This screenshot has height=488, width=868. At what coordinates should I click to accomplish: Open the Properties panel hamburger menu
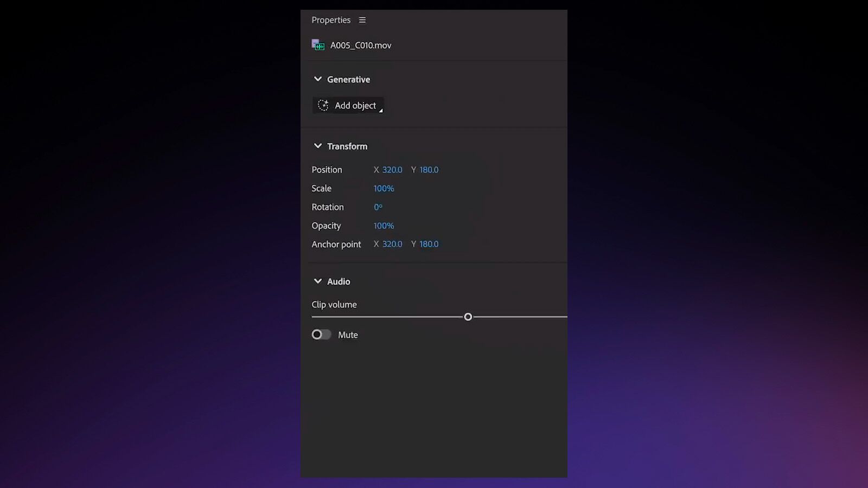click(x=362, y=20)
